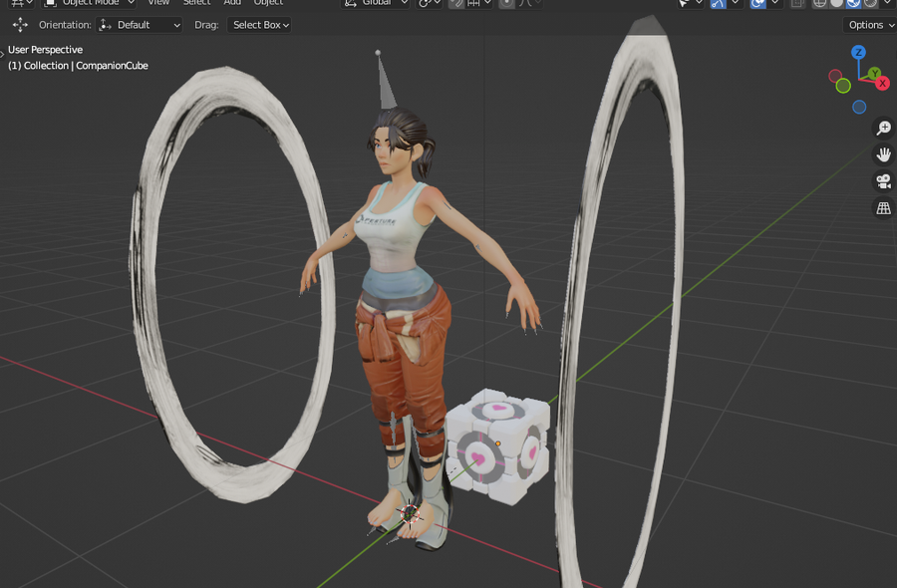Switch to wireframe shading
Image resolution: width=897 pixels, height=588 pixels.
click(820, 3)
